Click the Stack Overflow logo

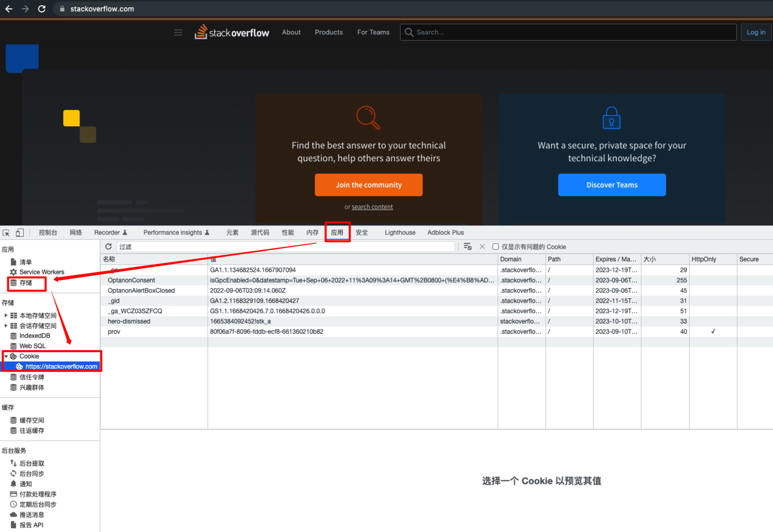coord(232,32)
